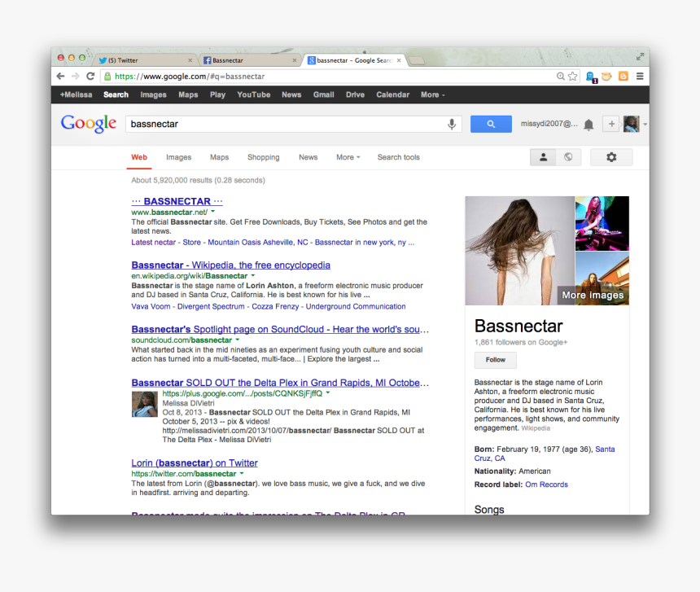Open Gmail from the black Google bar
700x592 pixels.
(x=323, y=94)
